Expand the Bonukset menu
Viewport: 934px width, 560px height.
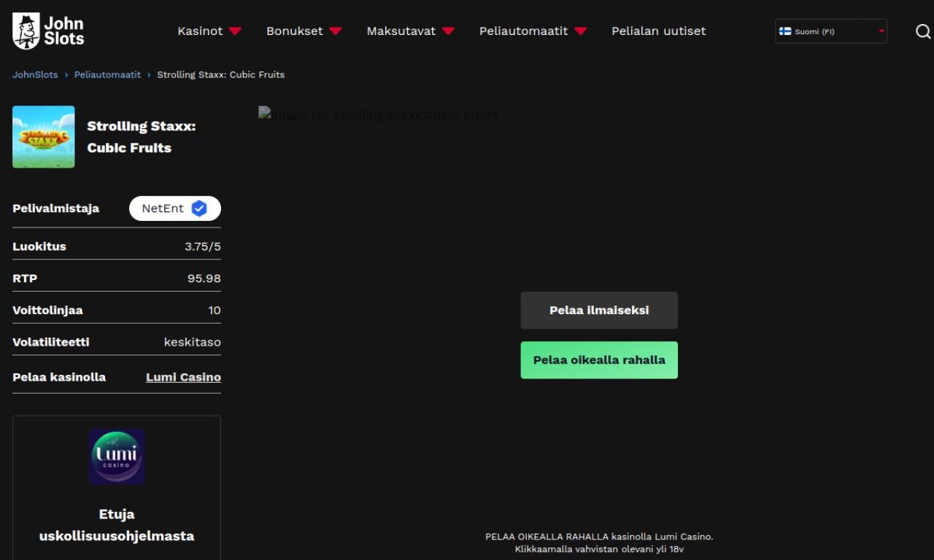(304, 31)
